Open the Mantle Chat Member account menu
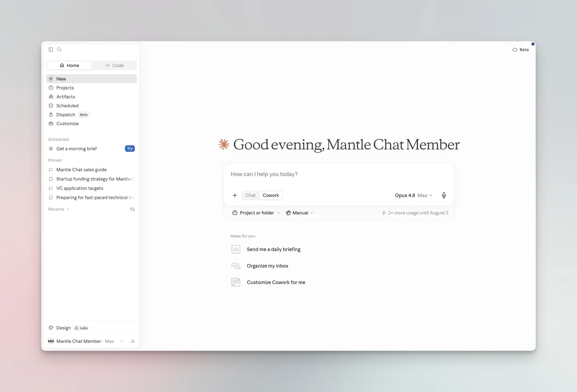Screen dimensions: 577x392 click(86, 341)
